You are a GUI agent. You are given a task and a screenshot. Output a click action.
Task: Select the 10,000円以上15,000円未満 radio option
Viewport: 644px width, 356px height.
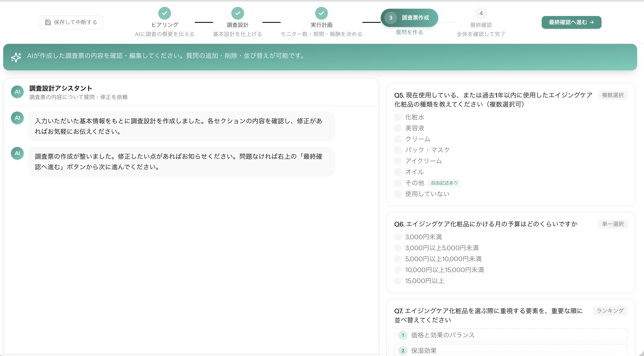[398, 270]
